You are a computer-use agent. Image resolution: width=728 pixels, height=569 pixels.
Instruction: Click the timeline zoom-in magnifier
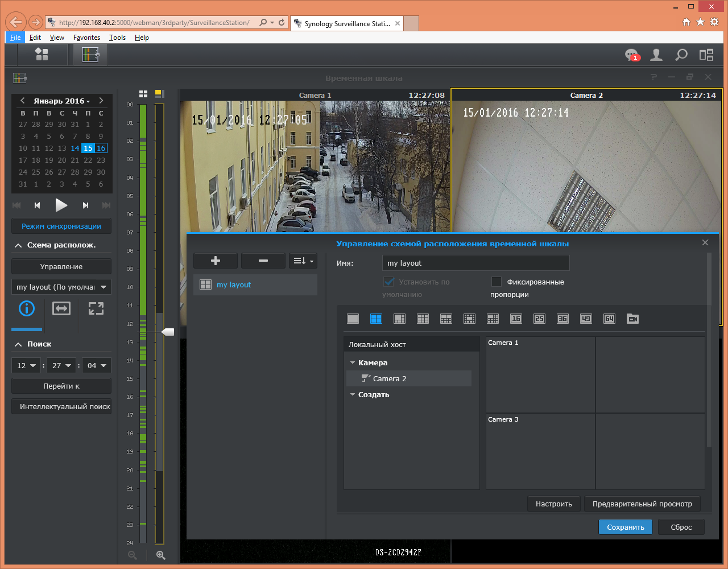coord(160,555)
